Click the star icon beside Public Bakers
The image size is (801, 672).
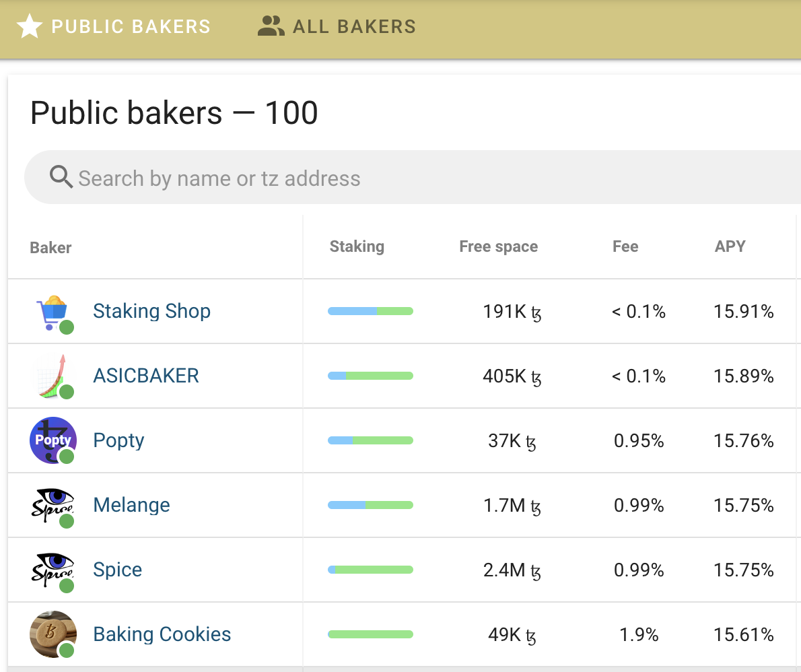pos(30,27)
